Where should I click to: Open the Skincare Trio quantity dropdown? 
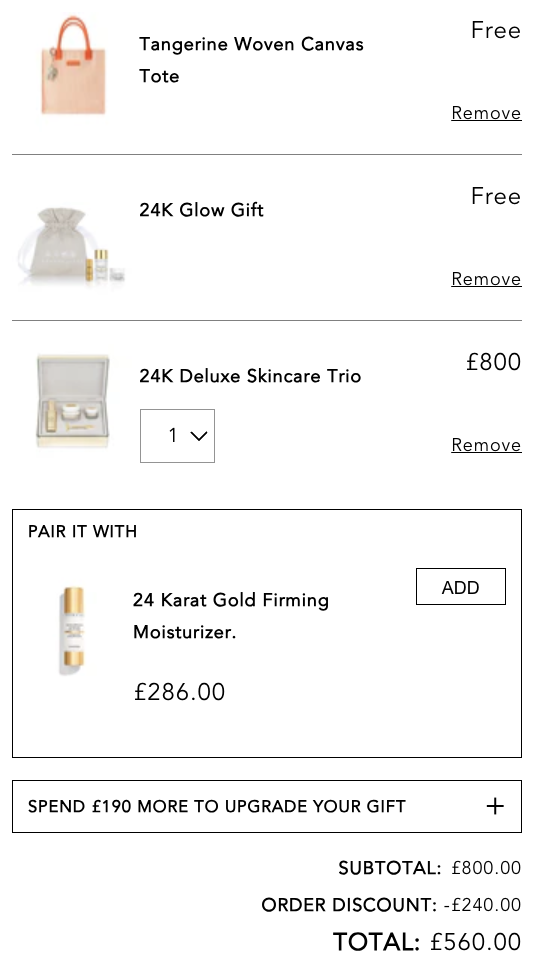[177, 436]
